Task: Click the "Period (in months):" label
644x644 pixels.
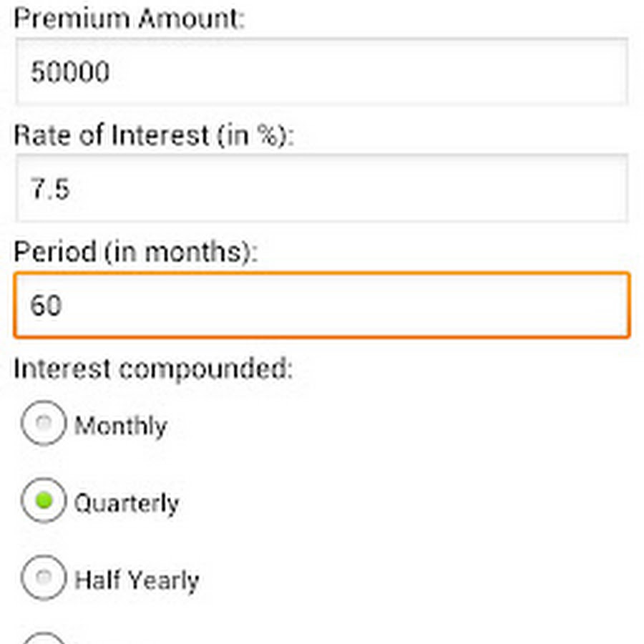Action: click(136, 252)
